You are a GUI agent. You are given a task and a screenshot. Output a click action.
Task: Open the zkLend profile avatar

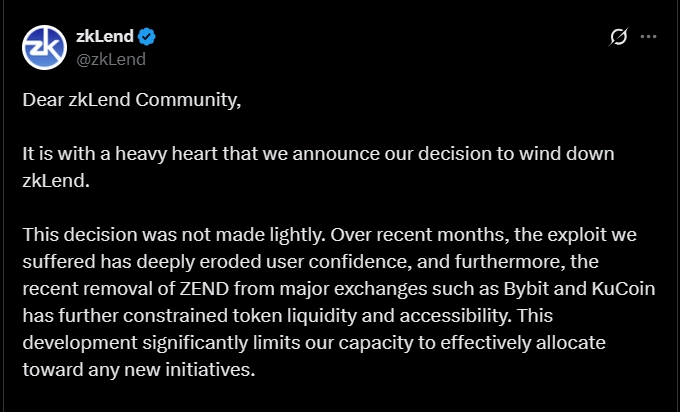pos(44,47)
